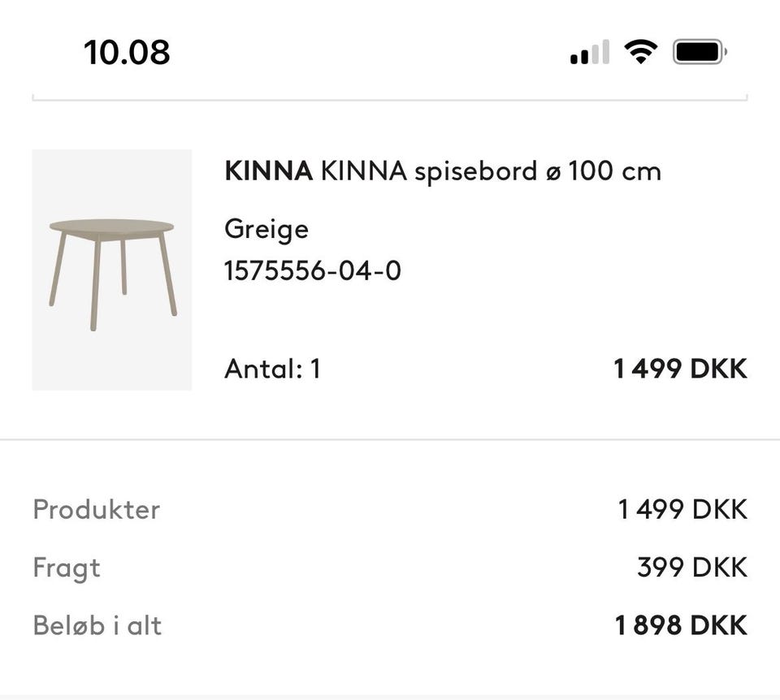Image resolution: width=780 pixels, height=700 pixels.
Task: Tap the battery indicator icon
Action: tap(699, 53)
